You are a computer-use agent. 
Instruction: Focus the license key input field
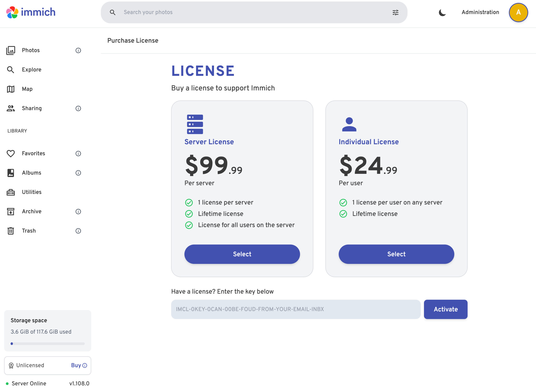296,309
